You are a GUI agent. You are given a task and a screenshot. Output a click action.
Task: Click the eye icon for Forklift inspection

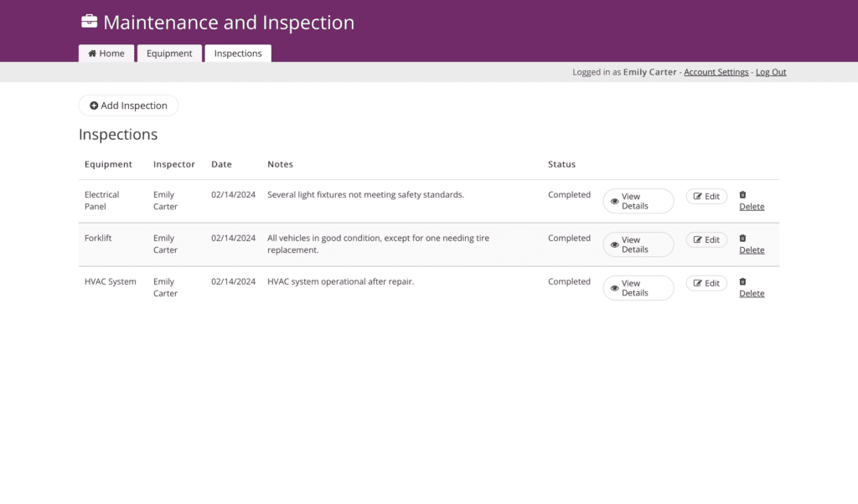pyautogui.click(x=614, y=244)
